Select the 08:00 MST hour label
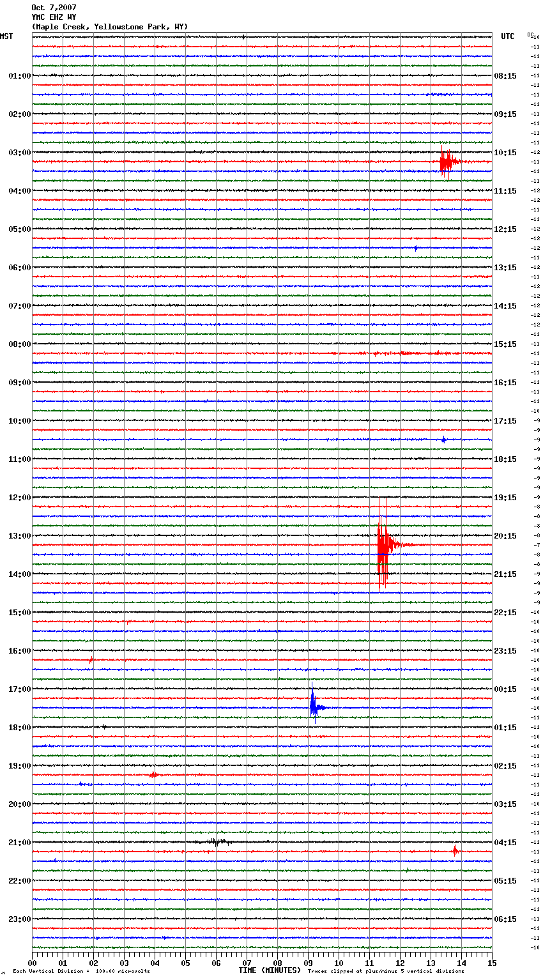Image resolution: width=543 pixels, height=980 pixels. [20, 344]
